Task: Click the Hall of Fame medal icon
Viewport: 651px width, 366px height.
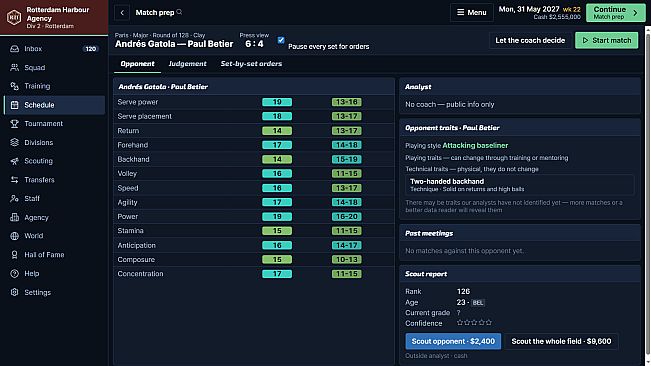Action: pyautogui.click(x=15, y=255)
